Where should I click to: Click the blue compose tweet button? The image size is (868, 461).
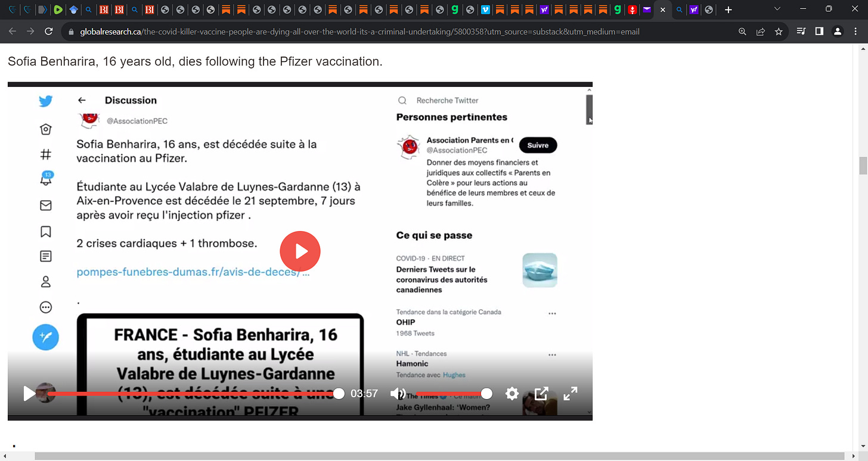coord(46,337)
